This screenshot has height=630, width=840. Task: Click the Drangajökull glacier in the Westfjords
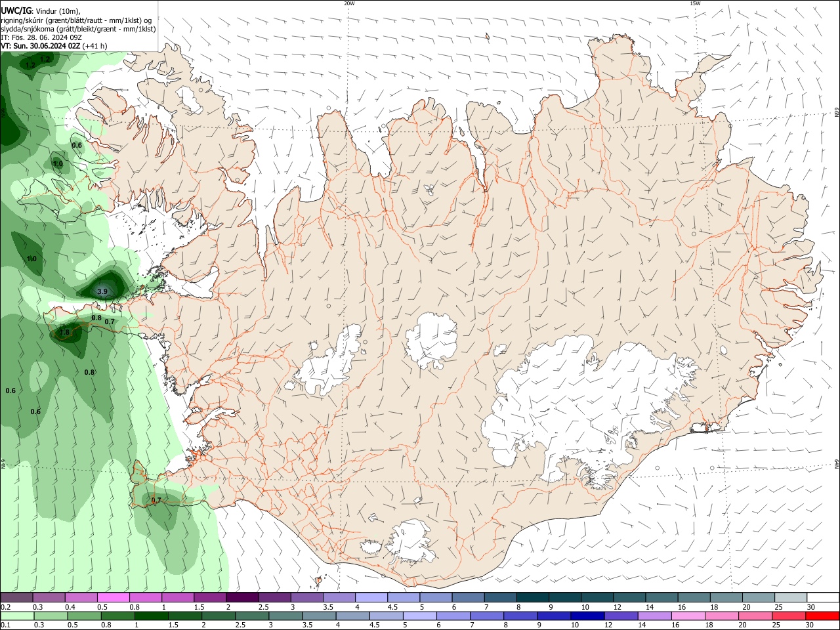191,100
